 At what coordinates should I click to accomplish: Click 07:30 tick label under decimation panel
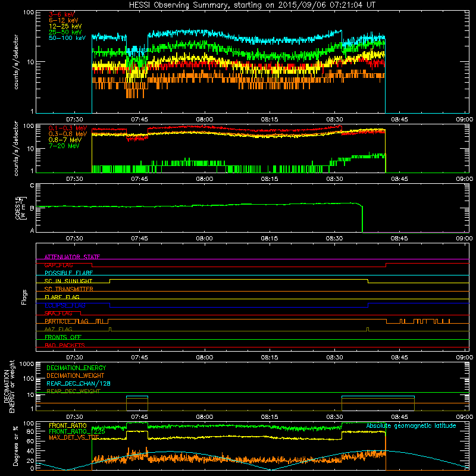(x=74, y=417)
